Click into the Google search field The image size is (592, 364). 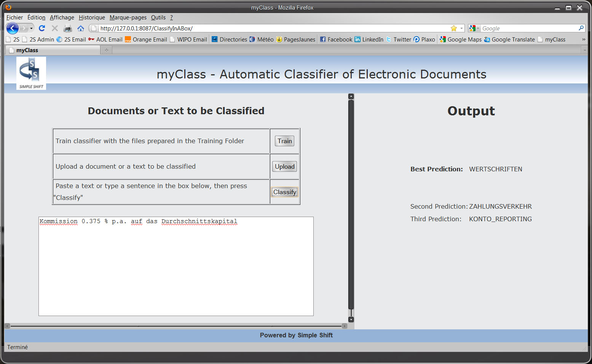pos(529,29)
